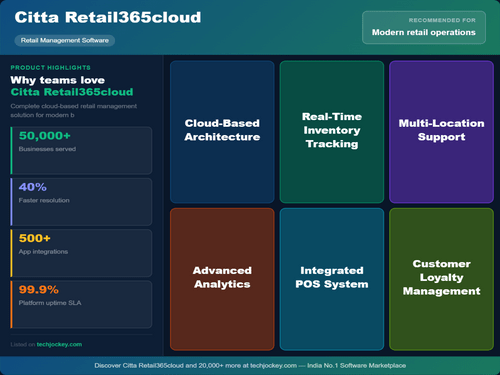This screenshot has width=500, height=375.
Task: Click the Modern retail operations text
Action: coord(424,32)
